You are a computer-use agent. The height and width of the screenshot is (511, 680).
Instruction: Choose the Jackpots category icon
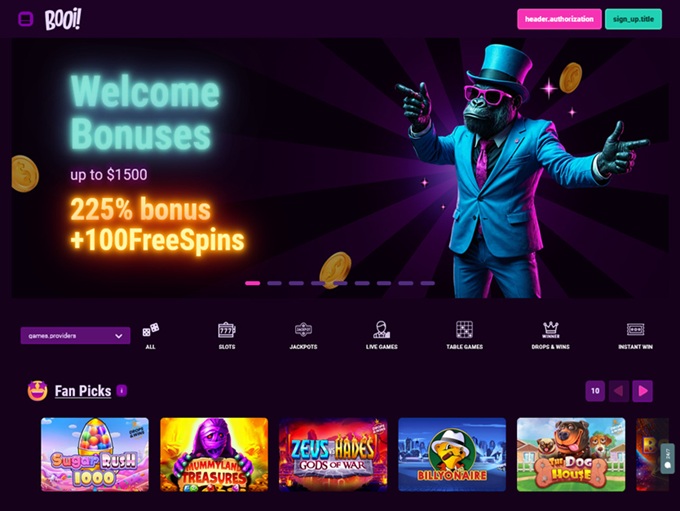[x=303, y=330]
